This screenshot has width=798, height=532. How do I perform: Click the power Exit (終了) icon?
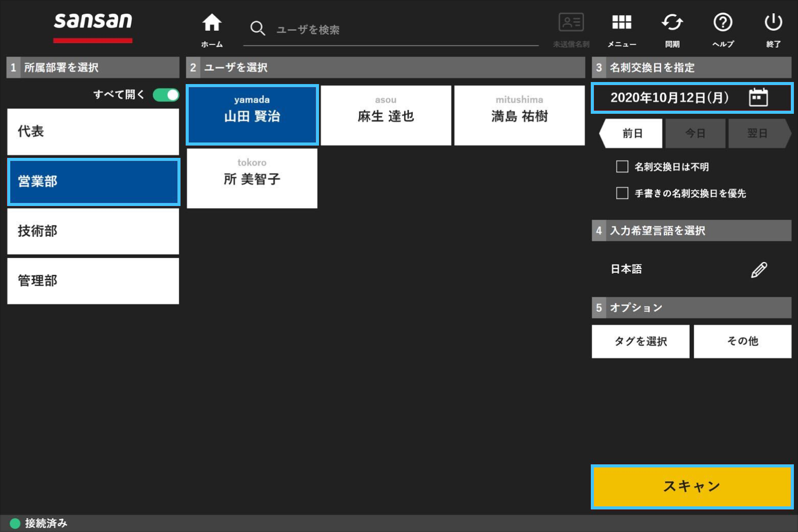pyautogui.click(x=773, y=30)
